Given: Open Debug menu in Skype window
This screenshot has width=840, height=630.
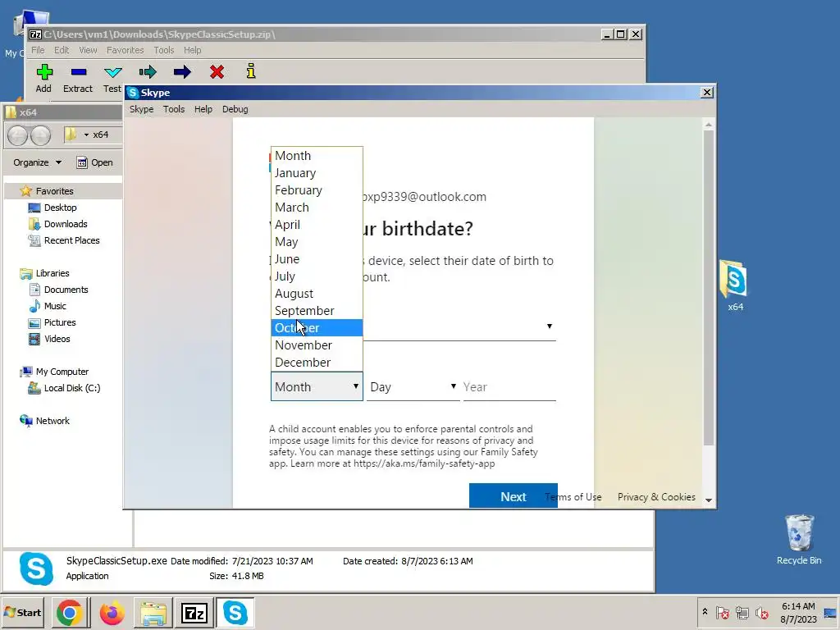Looking at the screenshot, I should 235,109.
